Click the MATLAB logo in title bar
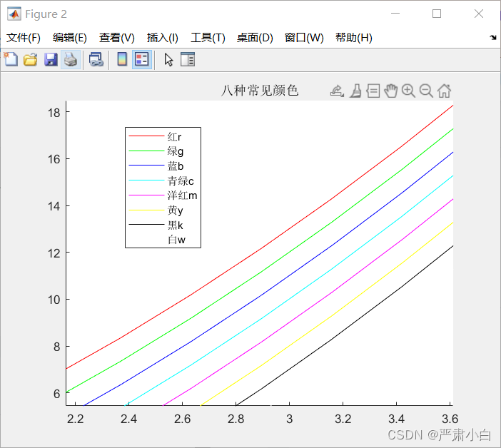The width and height of the screenshot is (501, 448). point(14,14)
